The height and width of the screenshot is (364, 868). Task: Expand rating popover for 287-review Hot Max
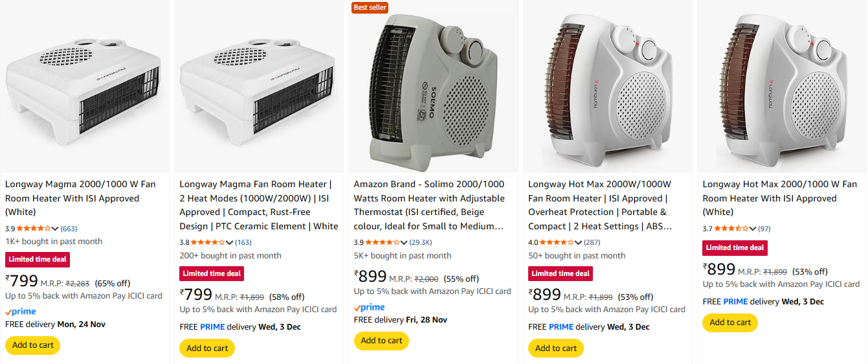coord(578,242)
